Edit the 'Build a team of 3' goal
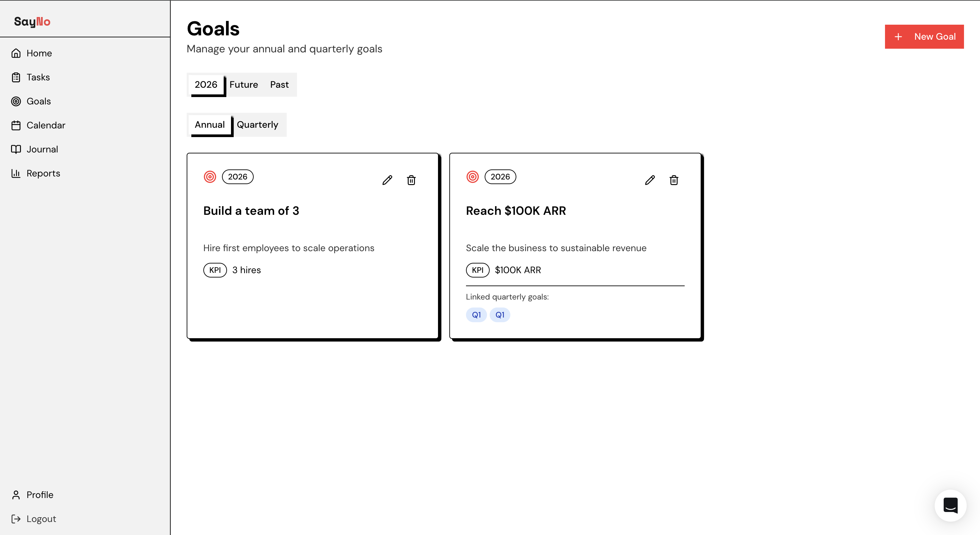 coord(387,180)
